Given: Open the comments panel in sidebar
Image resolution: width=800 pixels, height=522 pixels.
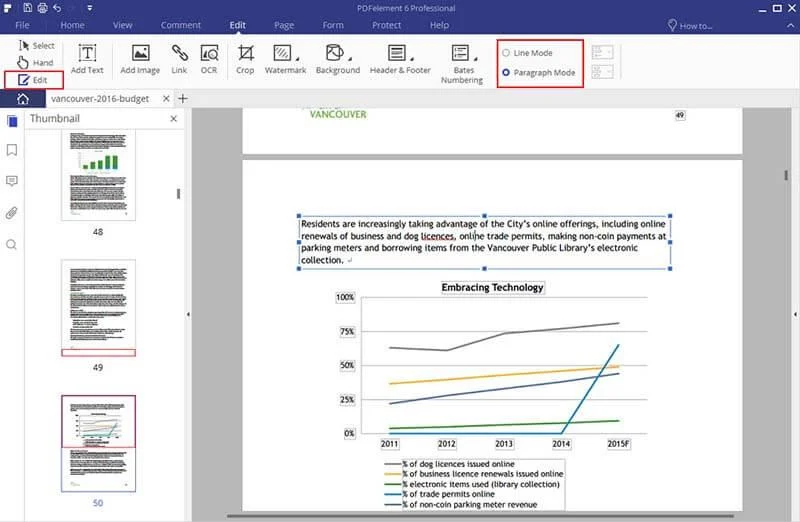Looking at the screenshot, I should (x=12, y=181).
